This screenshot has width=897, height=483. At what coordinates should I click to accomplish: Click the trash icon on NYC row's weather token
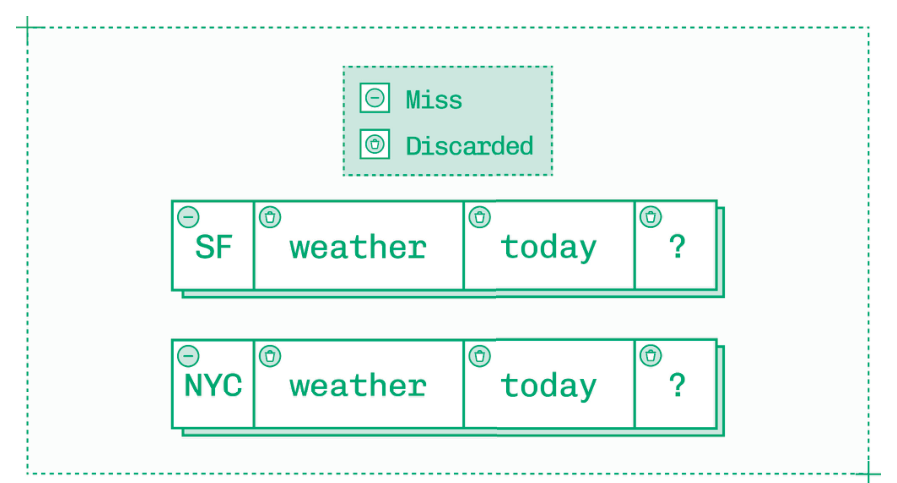[270, 355]
